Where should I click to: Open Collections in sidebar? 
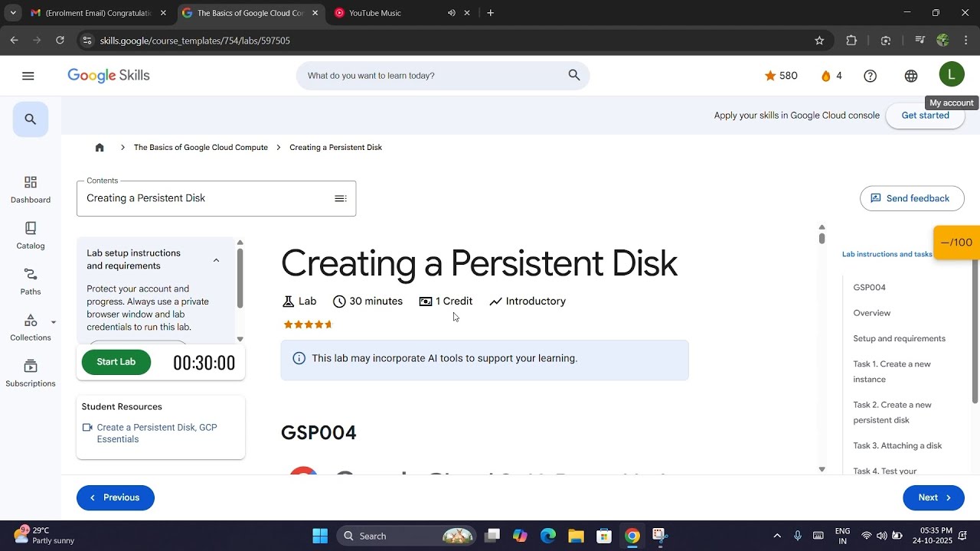pyautogui.click(x=31, y=328)
